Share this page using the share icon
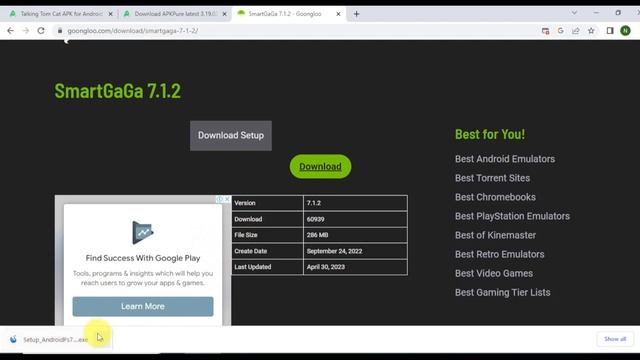The width and height of the screenshot is (640, 360). [576, 31]
